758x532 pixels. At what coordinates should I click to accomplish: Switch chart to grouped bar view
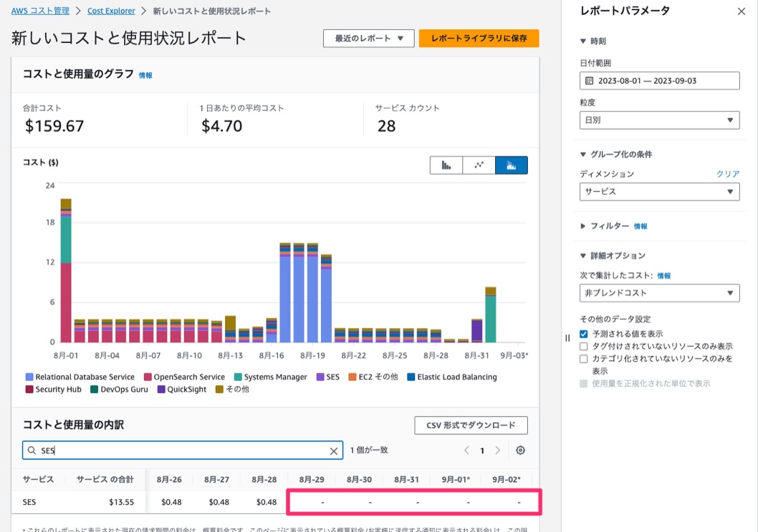point(446,165)
